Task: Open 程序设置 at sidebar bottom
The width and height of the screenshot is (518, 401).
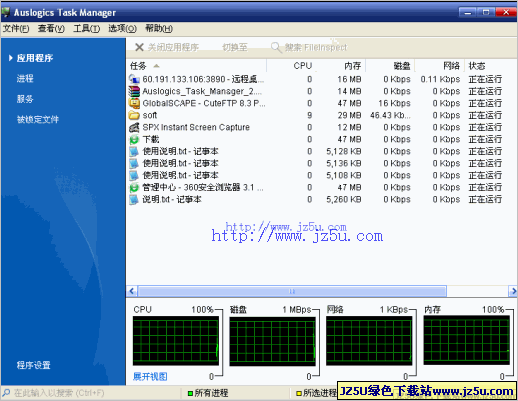Action: point(33,365)
